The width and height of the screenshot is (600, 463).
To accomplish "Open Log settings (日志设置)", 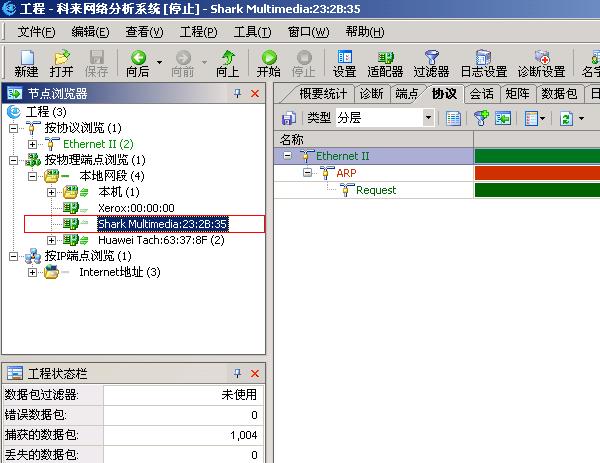I will click(484, 64).
